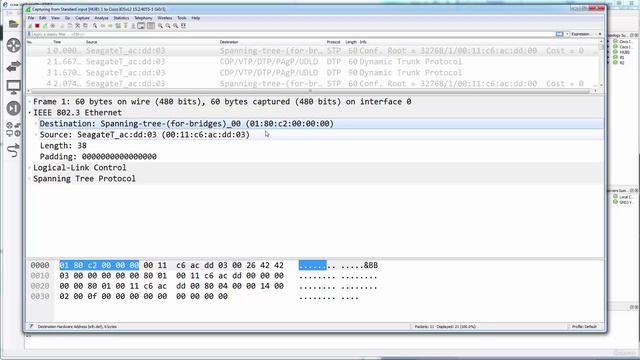Viewport: 640px width, 360px height.
Task: Select GNS3 end devices monitor icon
Action: pyautogui.click(x=13, y=87)
